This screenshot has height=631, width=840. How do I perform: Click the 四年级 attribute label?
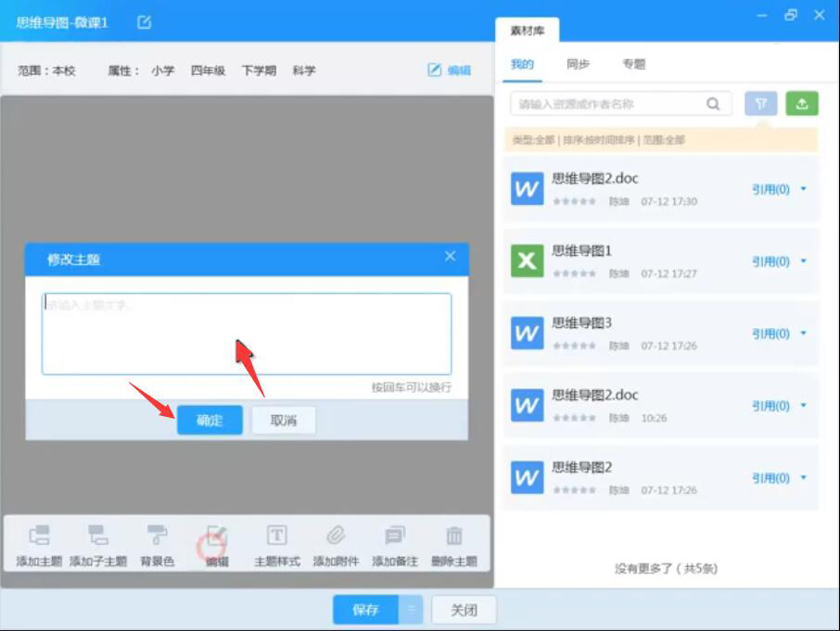click(x=208, y=70)
